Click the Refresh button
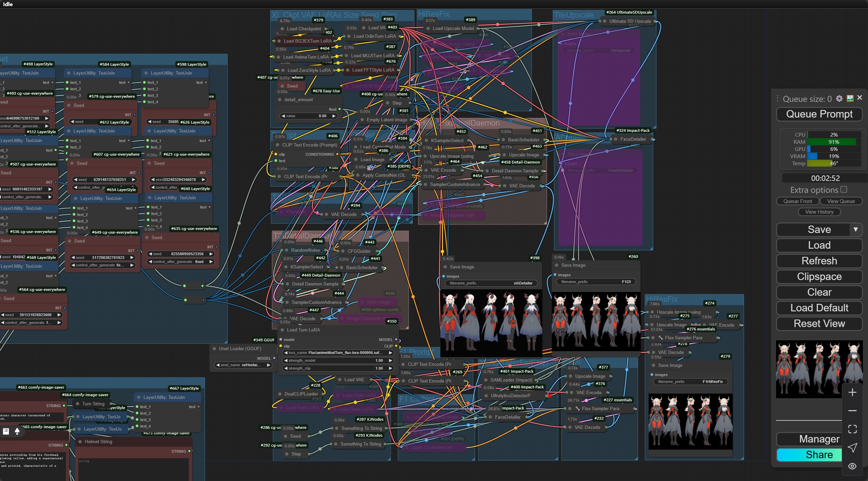868x481 pixels. click(819, 261)
